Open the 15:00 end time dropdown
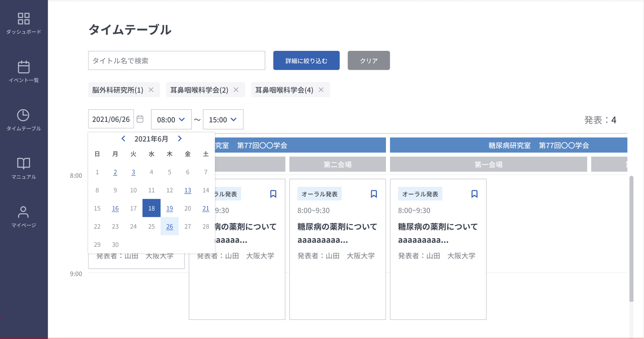Image resolution: width=644 pixels, height=339 pixels. tap(223, 119)
